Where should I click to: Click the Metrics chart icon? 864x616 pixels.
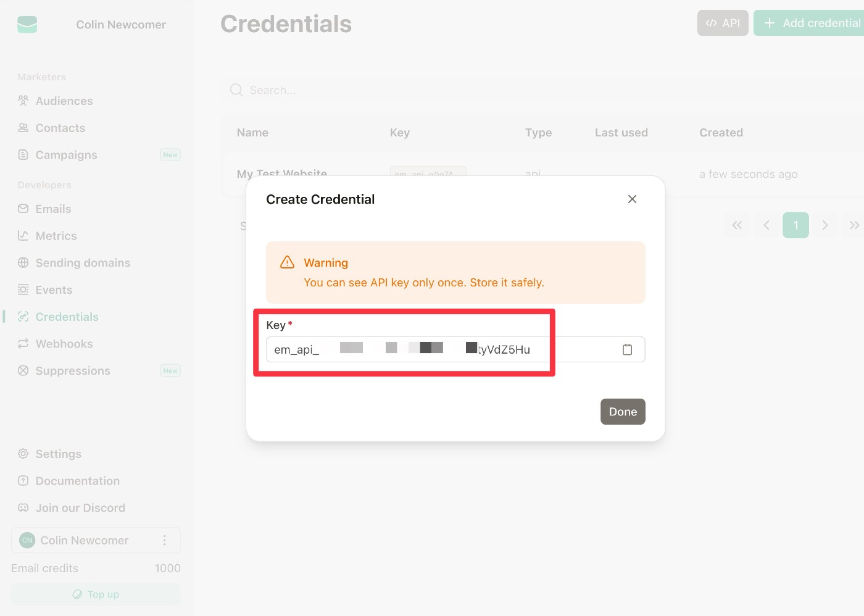[23, 236]
